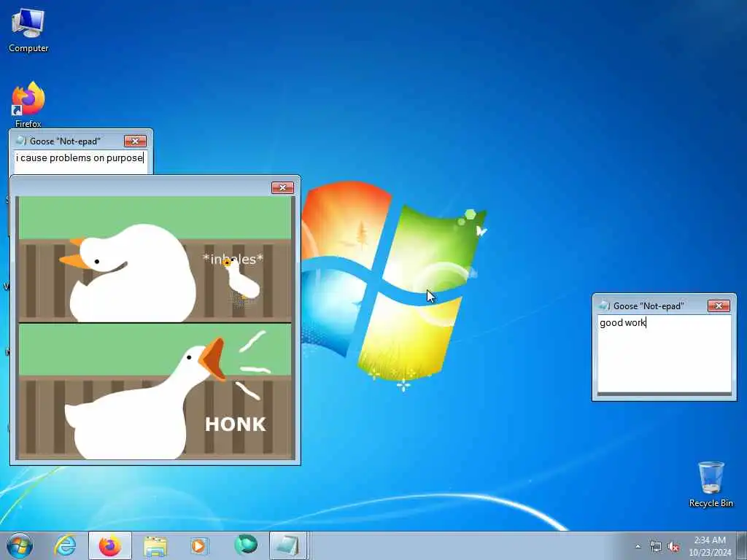
Task: Close the HONK goose meme window
Action: [282, 187]
